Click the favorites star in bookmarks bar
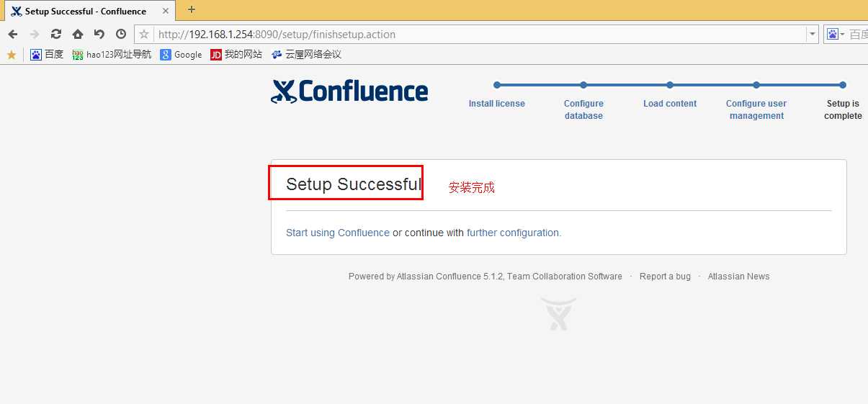868x404 pixels. 11,55
